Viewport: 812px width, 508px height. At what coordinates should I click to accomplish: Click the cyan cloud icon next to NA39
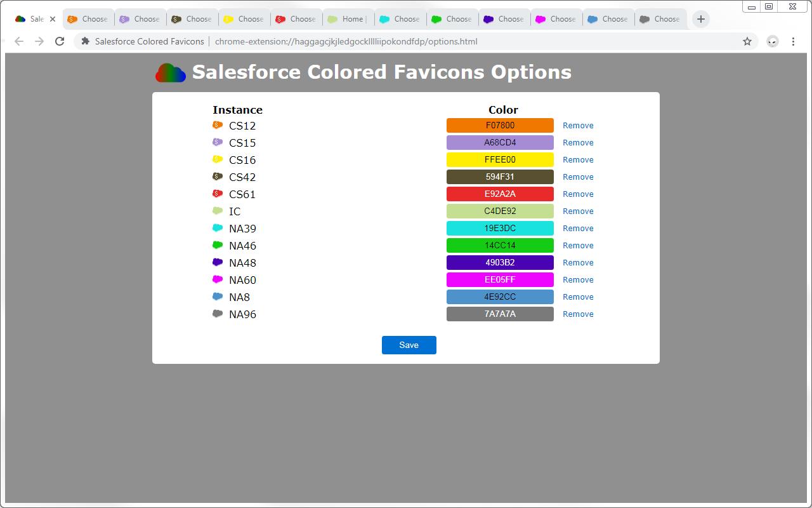point(218,228)
